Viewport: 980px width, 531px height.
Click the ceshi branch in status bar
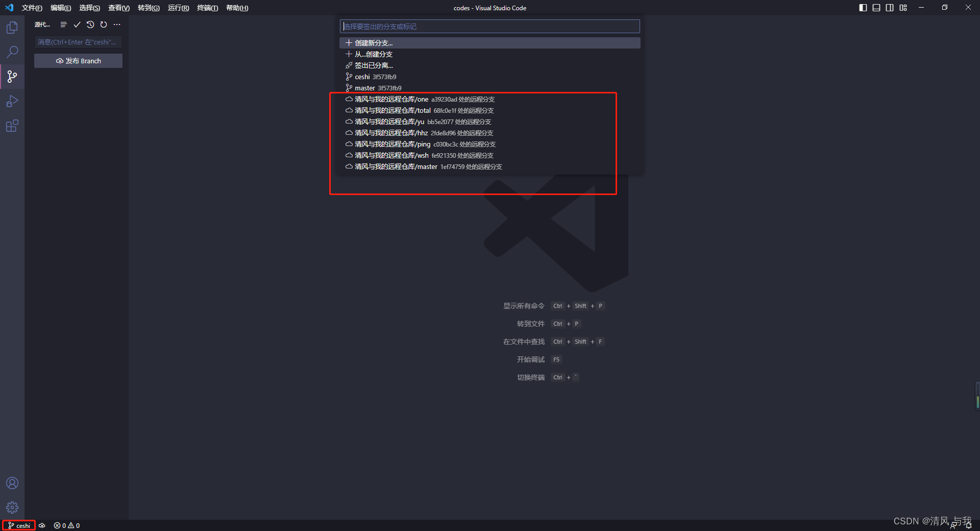tap(19, 525)
